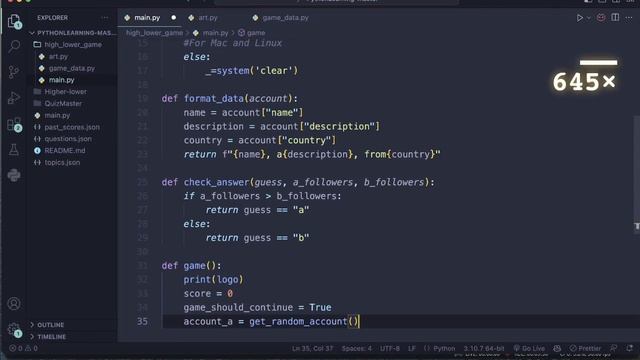Screen dimensions: 640x360
Task: Click Prettier status bar item
Action: [585, 348]
